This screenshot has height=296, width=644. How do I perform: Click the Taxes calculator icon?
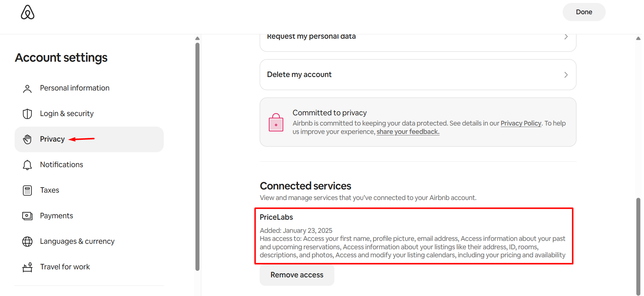coord(27,191)
